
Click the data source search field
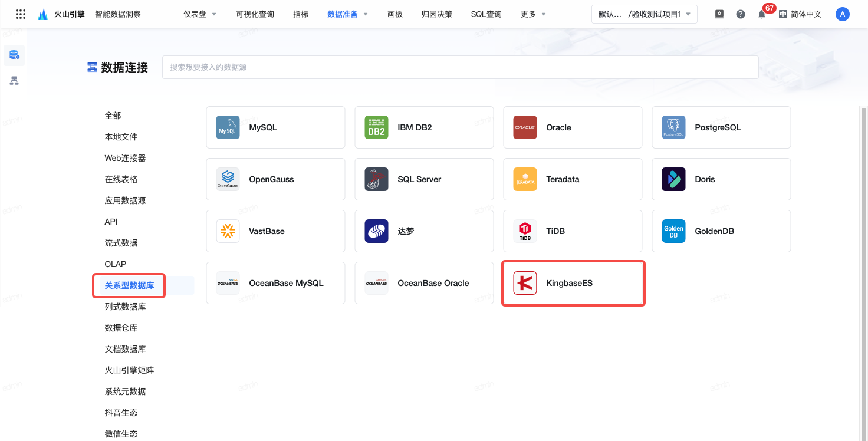click(x=460, y=67)
